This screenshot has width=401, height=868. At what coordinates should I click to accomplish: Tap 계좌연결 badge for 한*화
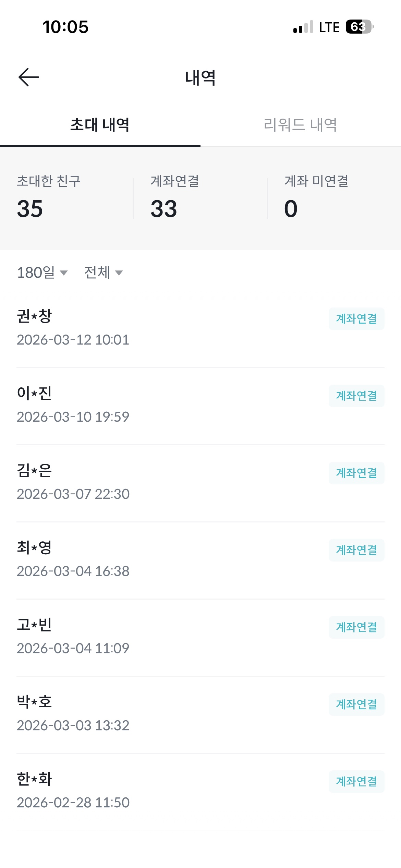[x=356, y=782]
